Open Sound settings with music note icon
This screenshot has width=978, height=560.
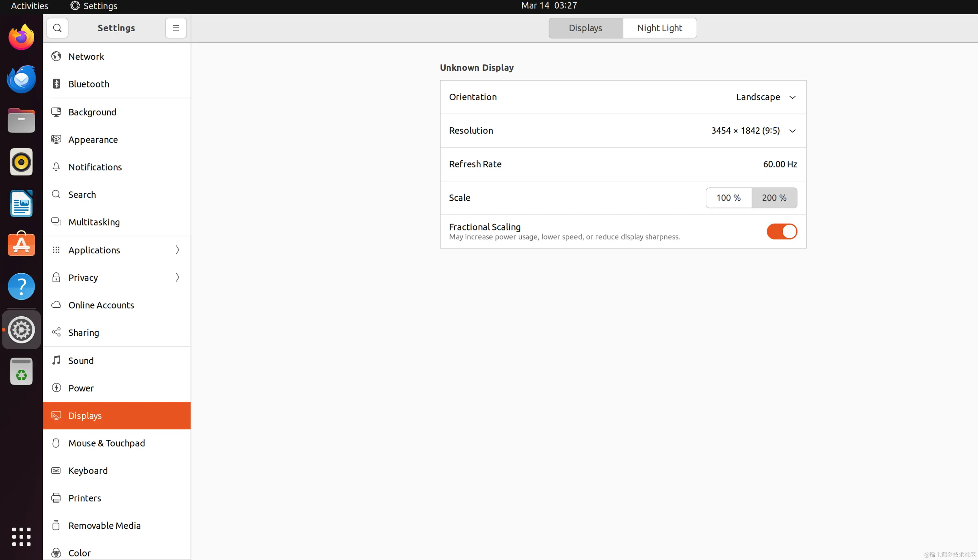tap(117, 360)
